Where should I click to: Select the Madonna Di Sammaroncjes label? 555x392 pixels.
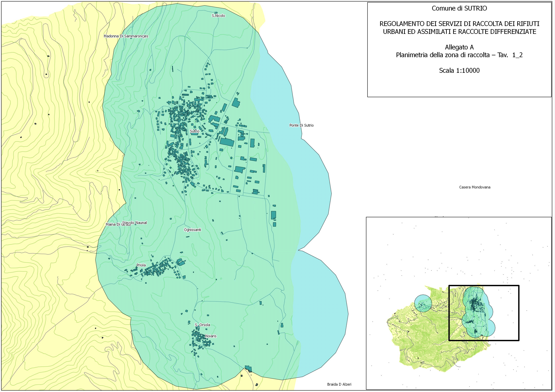(126, 36)
